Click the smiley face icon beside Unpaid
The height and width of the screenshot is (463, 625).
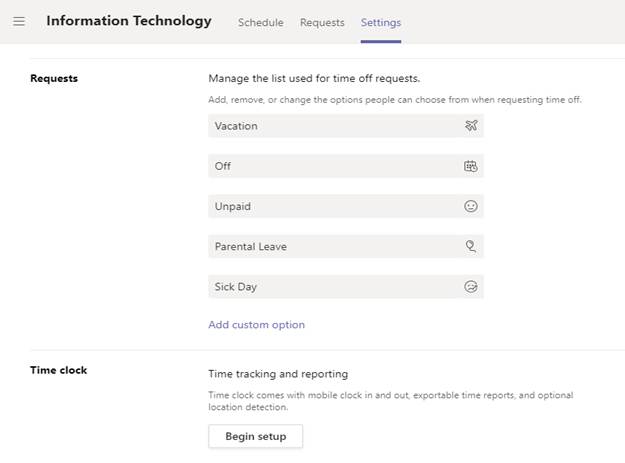pos(471,206)
